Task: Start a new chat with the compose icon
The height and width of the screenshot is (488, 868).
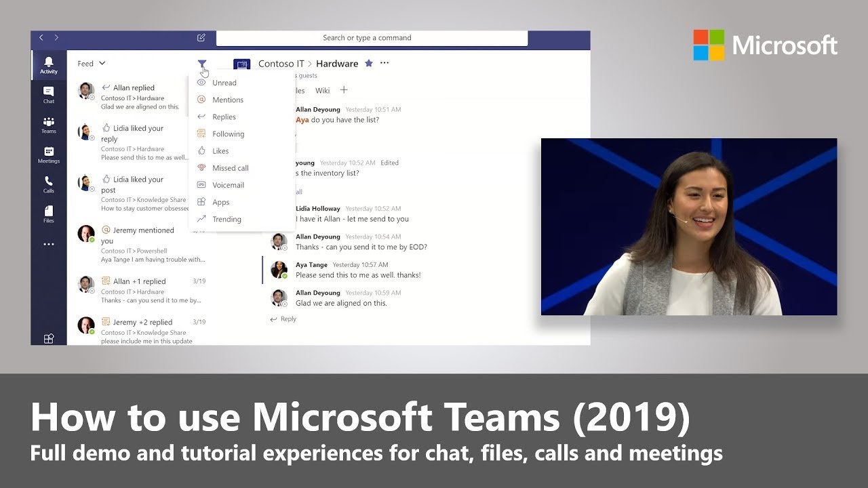Action: [201, 38]
